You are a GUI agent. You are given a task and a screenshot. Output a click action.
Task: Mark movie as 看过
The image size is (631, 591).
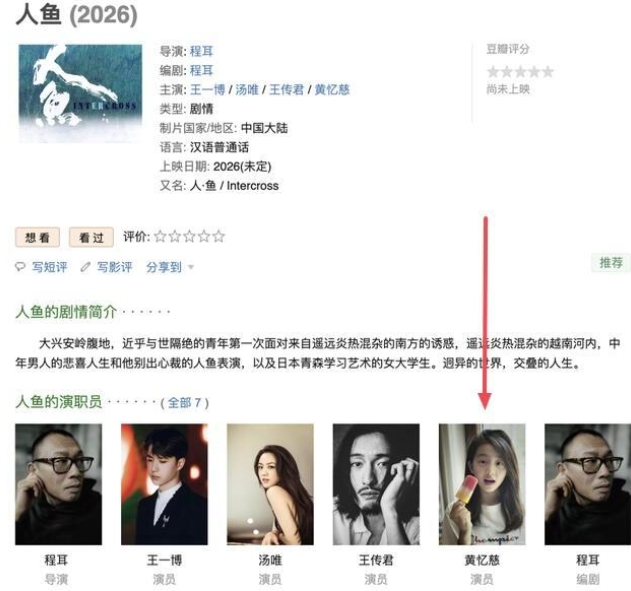[91, 237]
